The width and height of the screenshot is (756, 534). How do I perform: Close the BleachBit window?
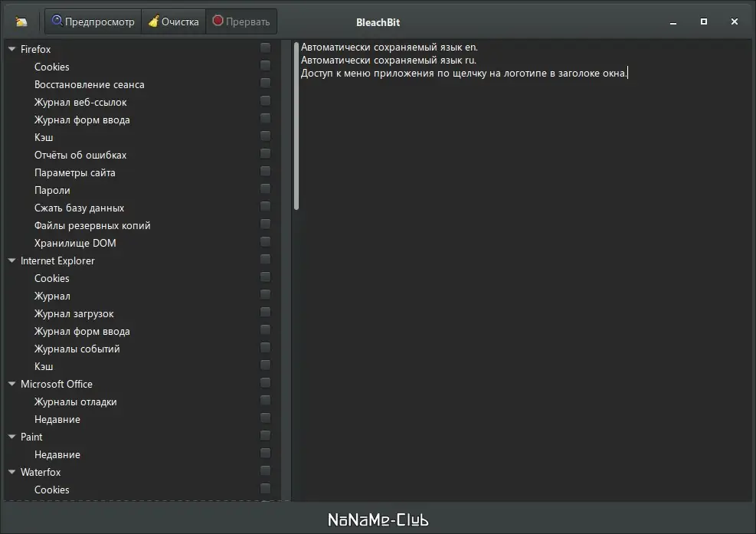735,21
